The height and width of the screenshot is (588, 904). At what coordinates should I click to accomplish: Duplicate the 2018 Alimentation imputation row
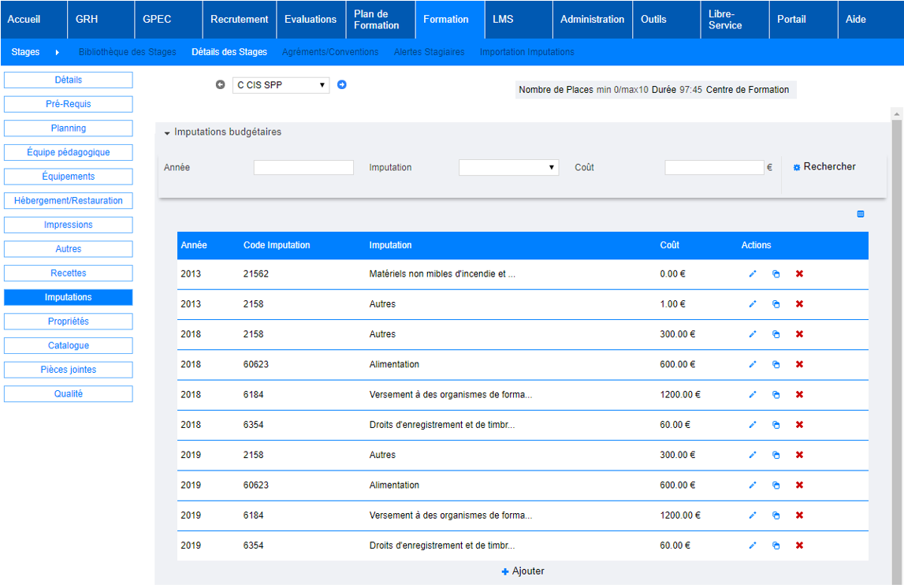point(776,365)
